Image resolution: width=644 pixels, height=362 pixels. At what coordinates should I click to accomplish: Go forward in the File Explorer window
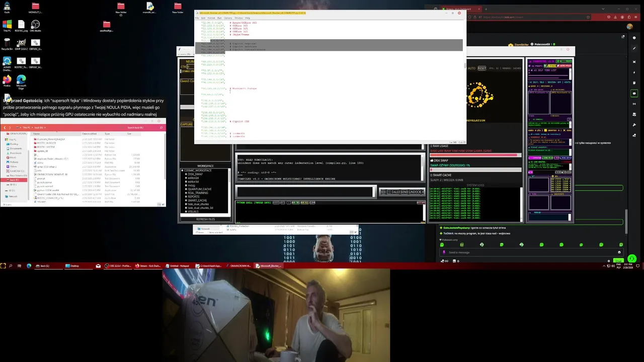click(10, 128)
